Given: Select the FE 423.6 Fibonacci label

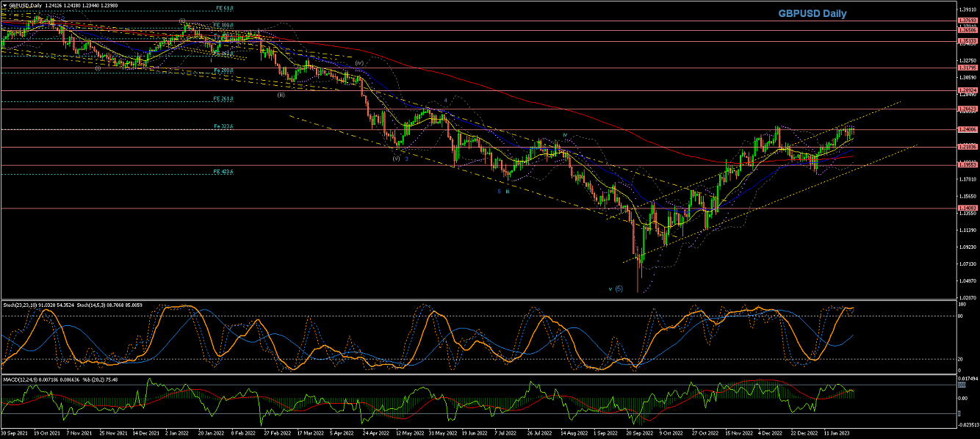Looking at the screenshot, I should click(x=223, y=171).
